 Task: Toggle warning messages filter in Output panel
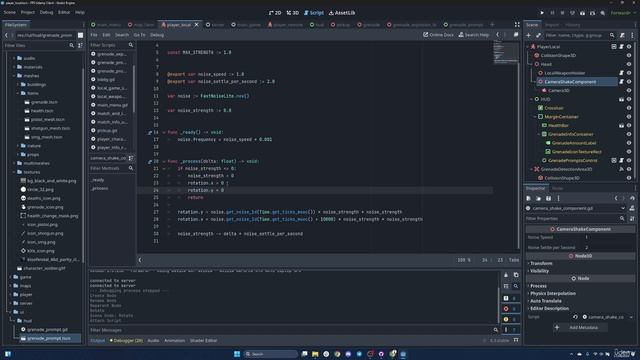(x=510, y=319)
